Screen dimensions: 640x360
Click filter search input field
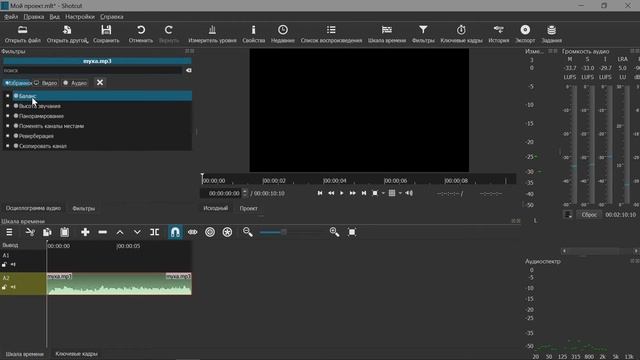click(x=92, y=70)
